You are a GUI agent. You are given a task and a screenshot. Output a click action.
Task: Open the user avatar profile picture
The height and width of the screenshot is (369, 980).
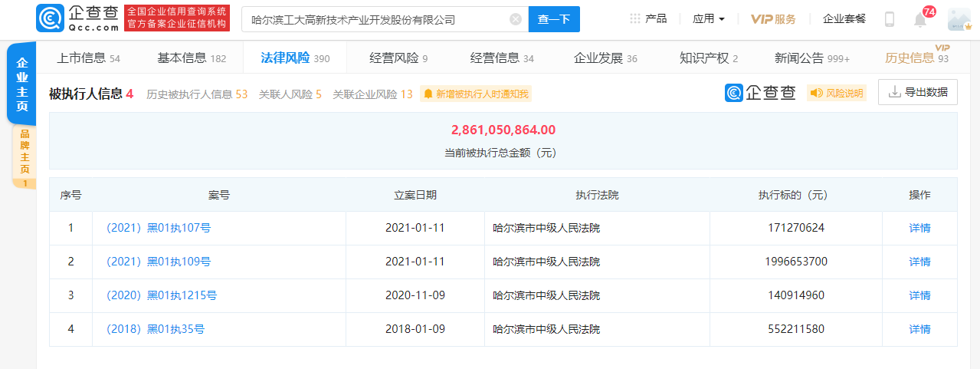point(959,19)
